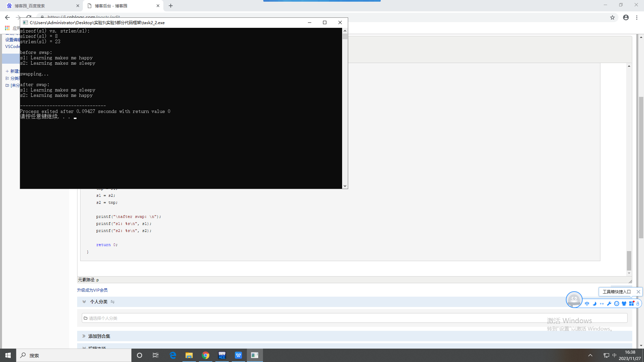This screenshot has width=644, height=362.
Task: Click the bookmark star icon in address bar
Action: pyautogui.click(x=612, y=17)
